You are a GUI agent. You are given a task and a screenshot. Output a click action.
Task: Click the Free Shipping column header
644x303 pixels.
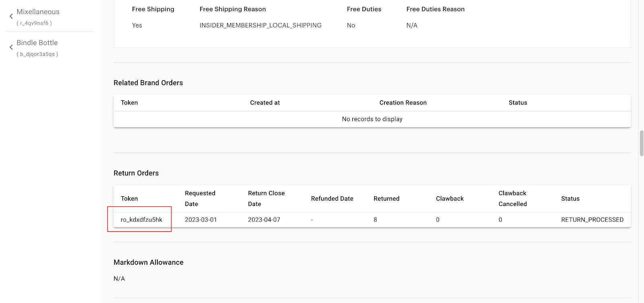tap(153, 9)
